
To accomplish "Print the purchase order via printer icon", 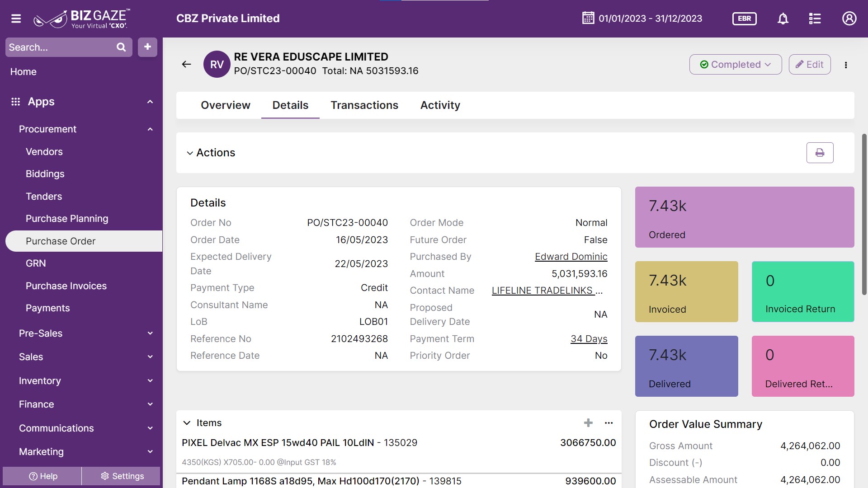I will point(820,153).
